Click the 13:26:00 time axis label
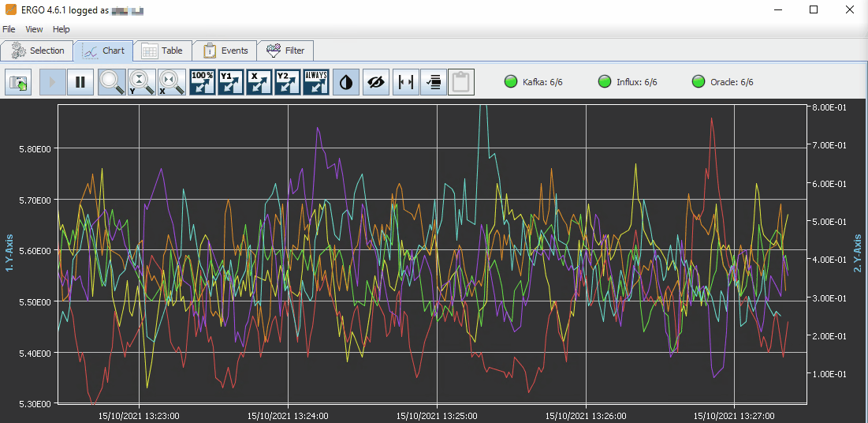This screenshot has width=868, height=423. tap(586, 415)
